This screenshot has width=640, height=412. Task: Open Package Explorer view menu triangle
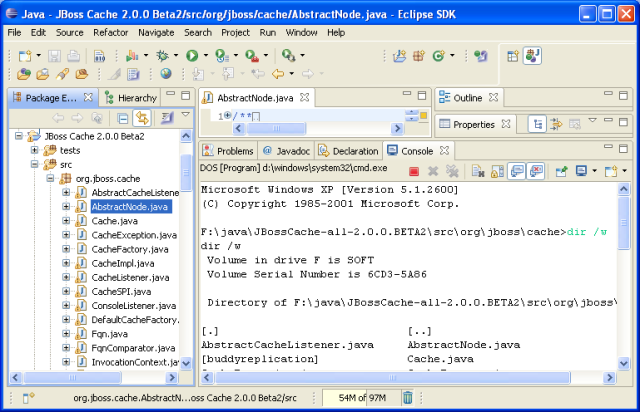pos(186,114)
